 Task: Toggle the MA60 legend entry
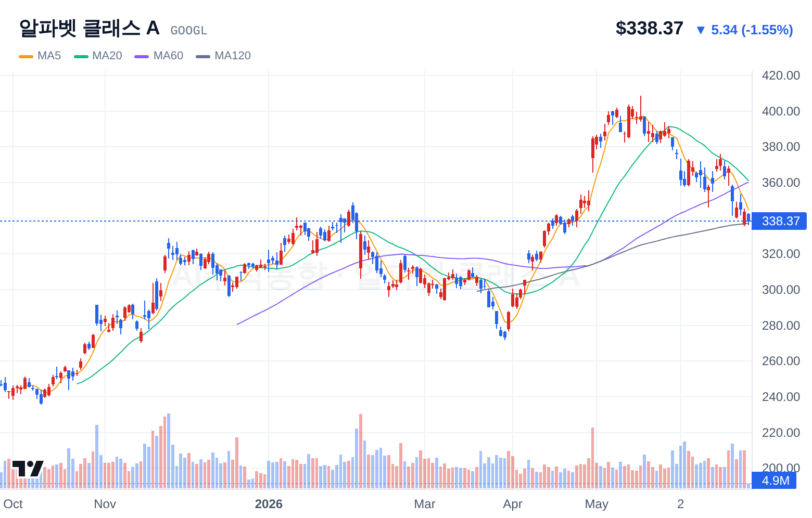(x=159, y=56)
